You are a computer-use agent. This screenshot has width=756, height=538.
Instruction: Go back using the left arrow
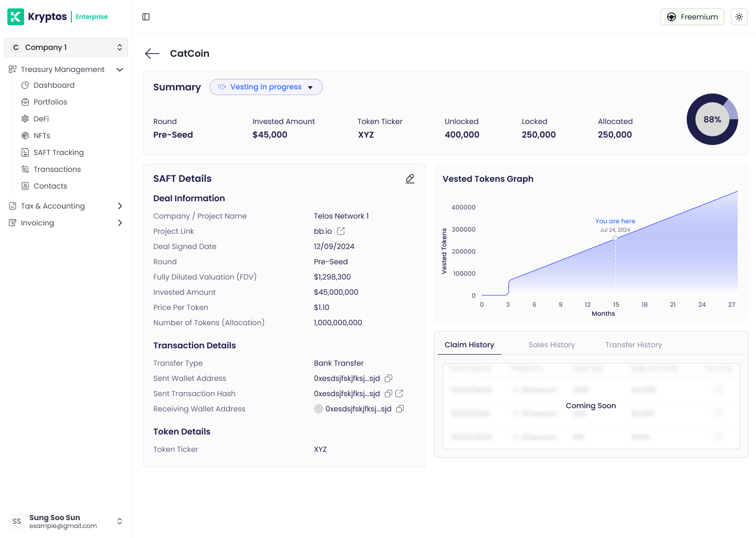point(152,54)
